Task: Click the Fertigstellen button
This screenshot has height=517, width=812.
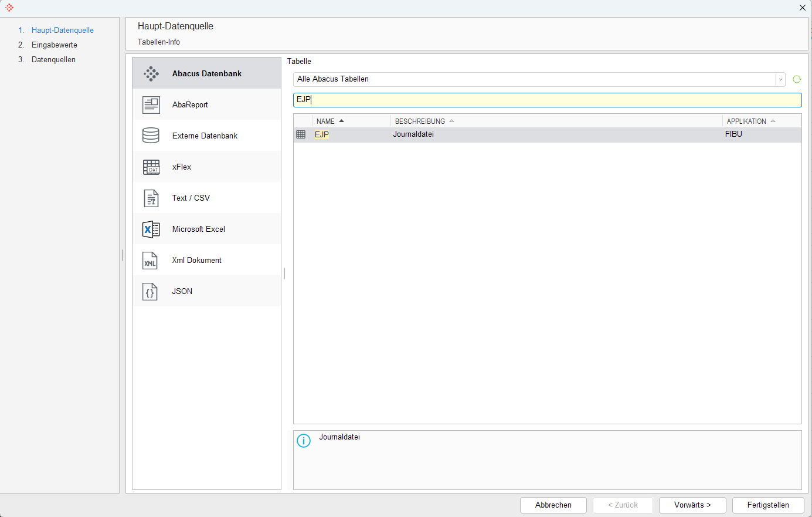Action: click(768, 505)
